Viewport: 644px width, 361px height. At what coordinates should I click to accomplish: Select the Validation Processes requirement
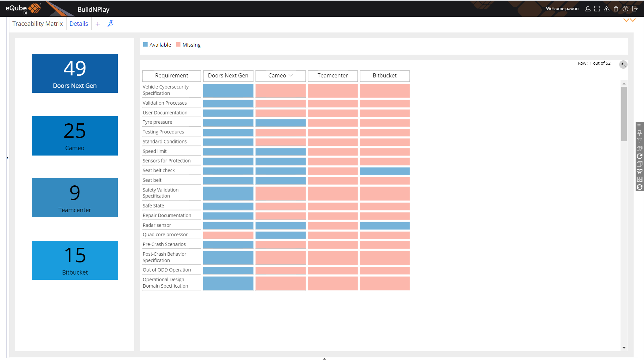coord(172,103)
